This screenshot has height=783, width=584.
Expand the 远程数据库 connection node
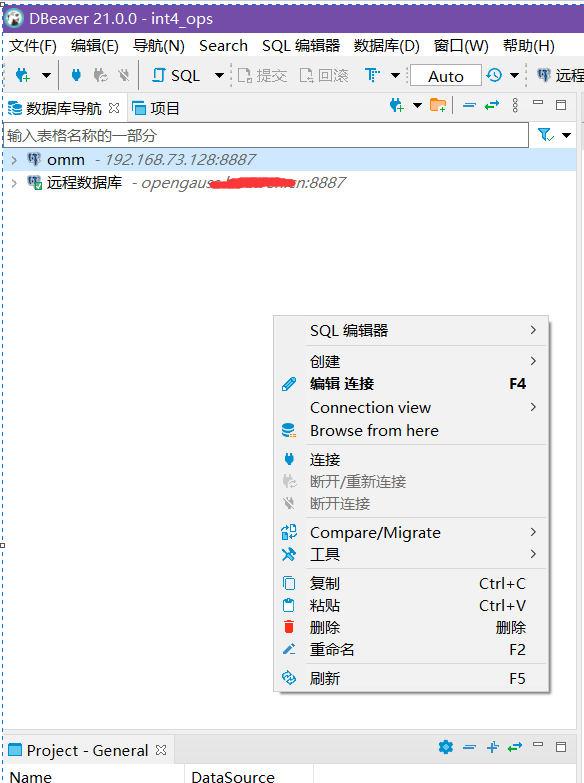click(x=14, y=183)
